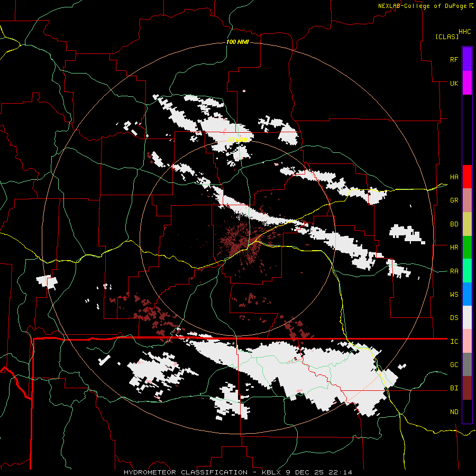This screenshot has width=476, height=476.
Task: Click the BI brown legend swatch
Action: pyautogui.click(x=467, y=388)
